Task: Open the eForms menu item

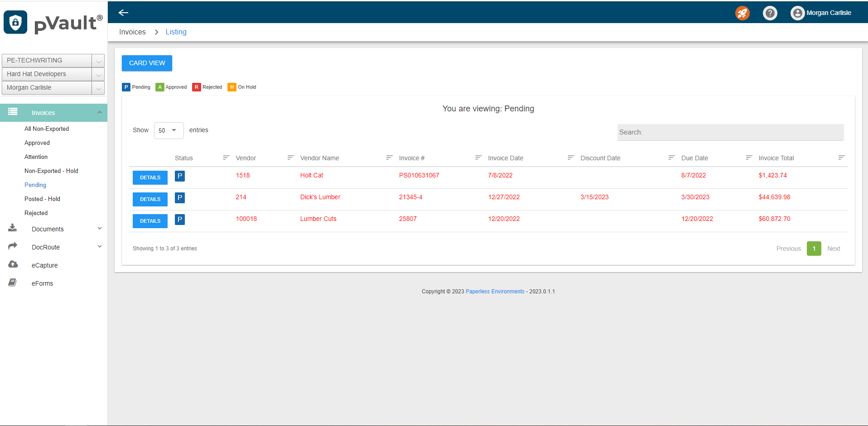Action: tap(42, 283)
